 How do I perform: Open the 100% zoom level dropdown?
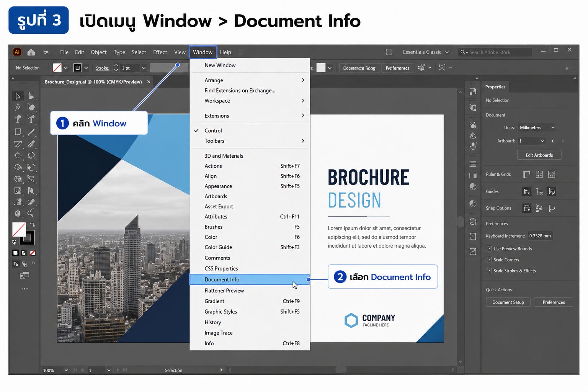[x=66, y=370]
